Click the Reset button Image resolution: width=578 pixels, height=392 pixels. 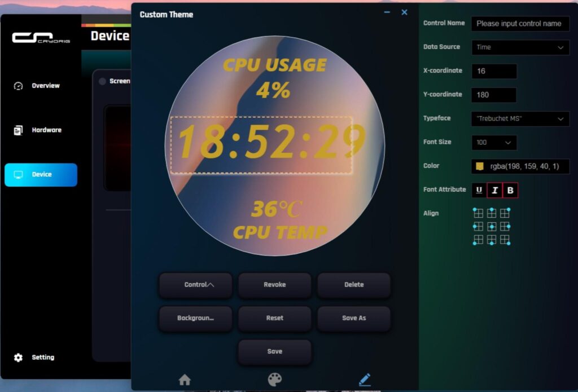[275, 318]
